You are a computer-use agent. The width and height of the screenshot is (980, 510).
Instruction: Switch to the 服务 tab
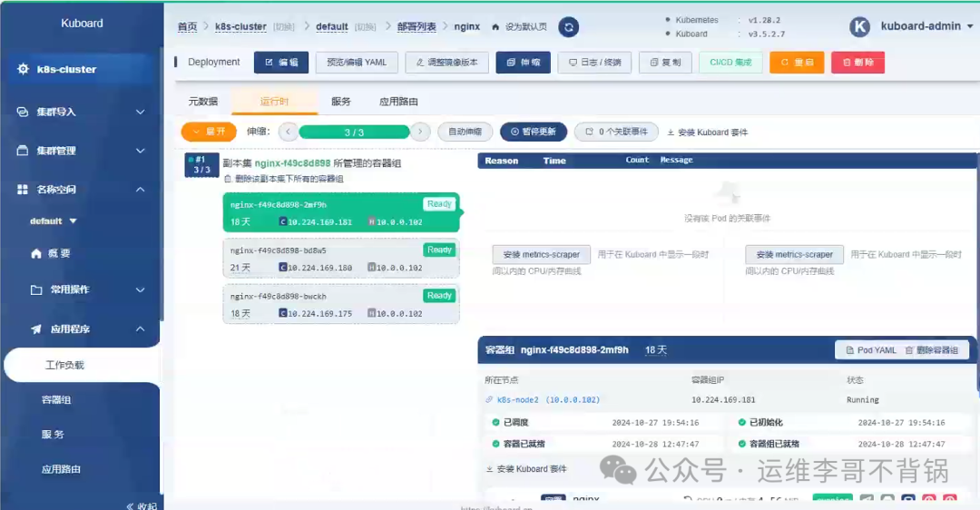click(x=340, y=102)
